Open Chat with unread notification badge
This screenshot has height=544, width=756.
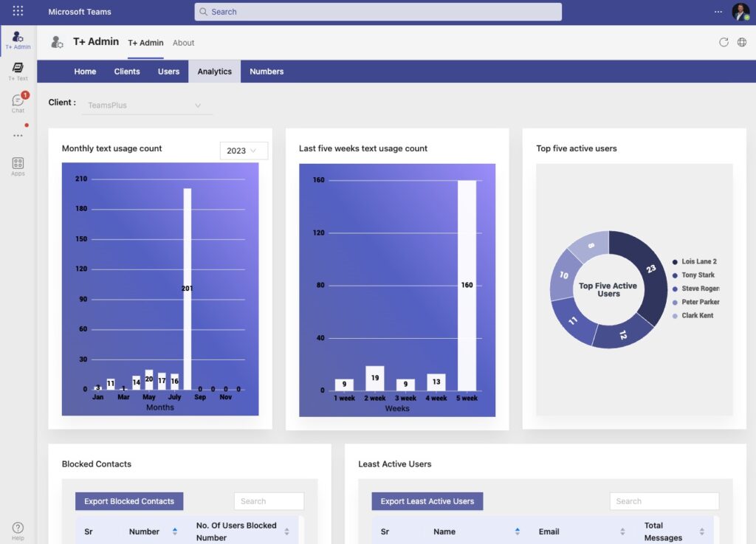18,103
